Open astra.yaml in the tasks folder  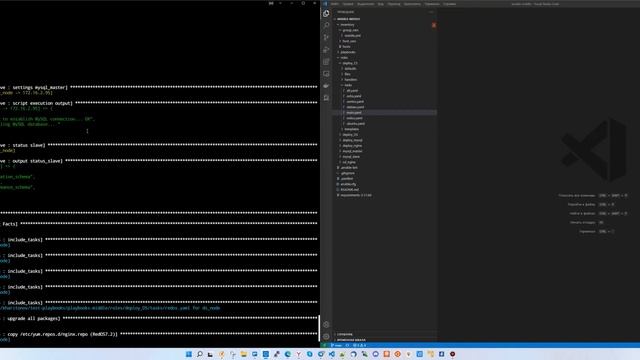click(353, 96)
